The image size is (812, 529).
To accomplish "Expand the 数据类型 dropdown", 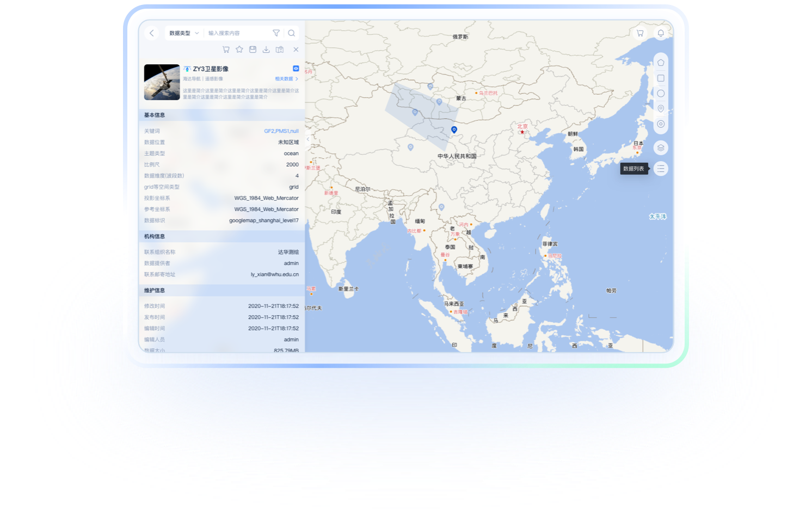I will point(184,33).
